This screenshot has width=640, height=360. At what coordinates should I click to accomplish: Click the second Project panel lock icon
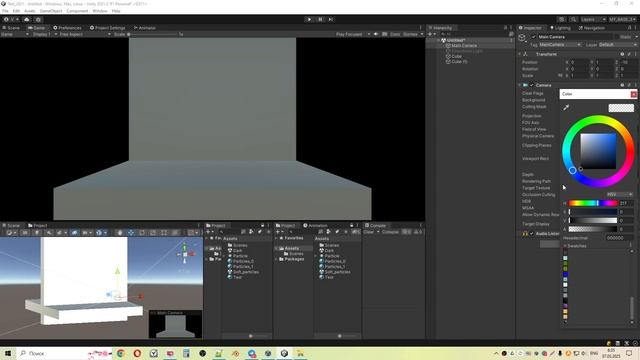[351, 225]
